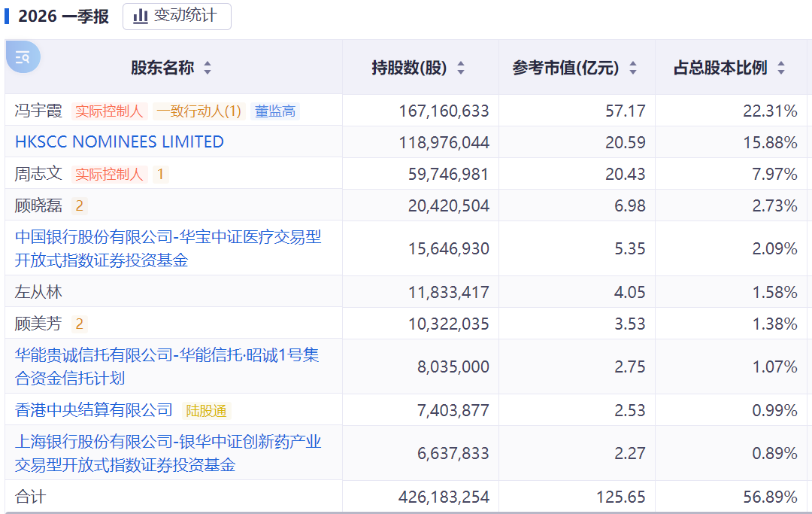
Task: Select market value 5.35
Action: (630, 248)
